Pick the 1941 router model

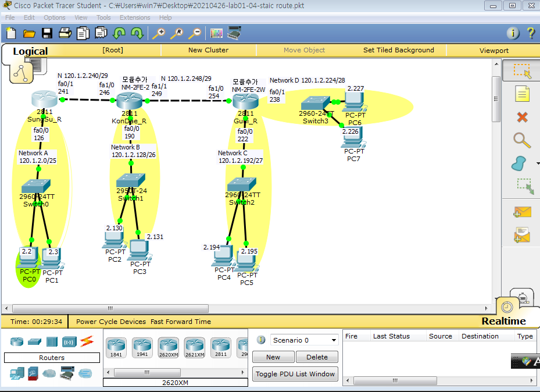(x=142, y=347)
